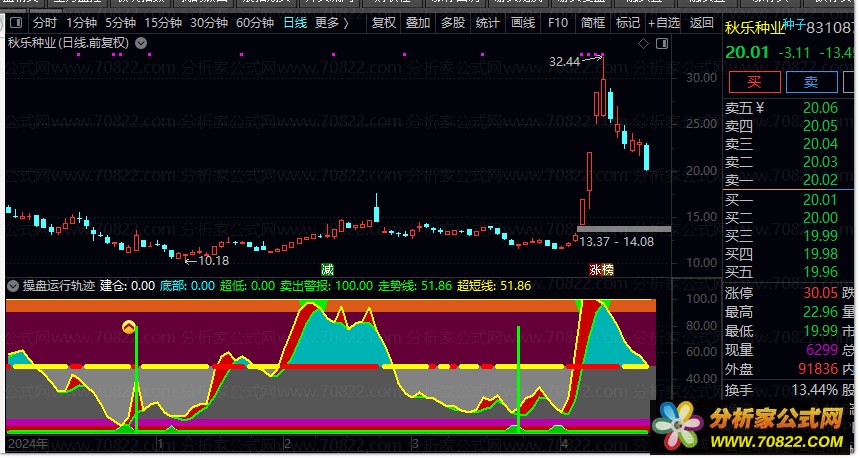Click the red 买 buy button
Image resolution: width=860 pixels, height=458 pixels.
[x=754, y=82]
